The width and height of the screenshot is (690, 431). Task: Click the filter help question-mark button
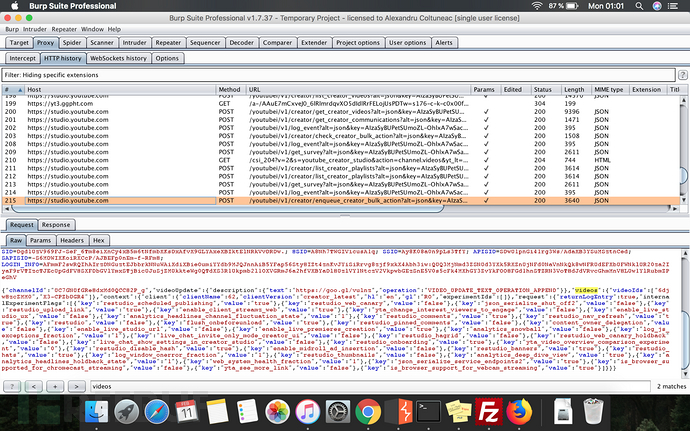(683, 75)
